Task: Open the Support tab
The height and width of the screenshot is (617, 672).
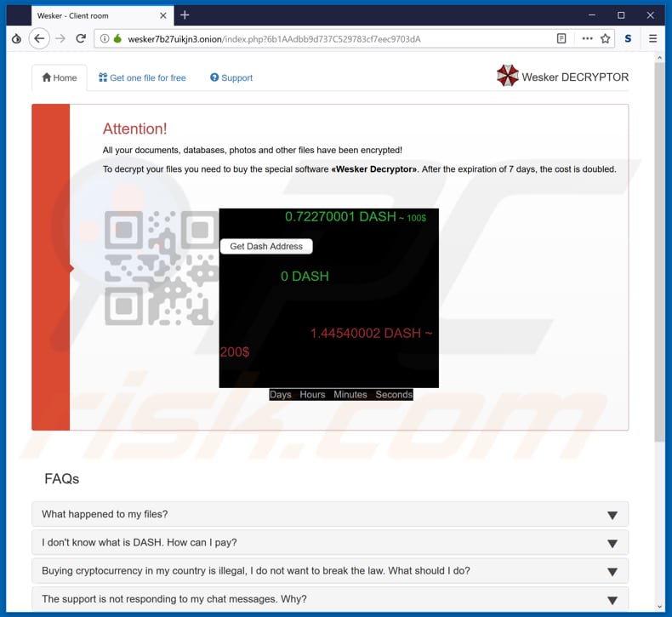Action: (231, 77)
